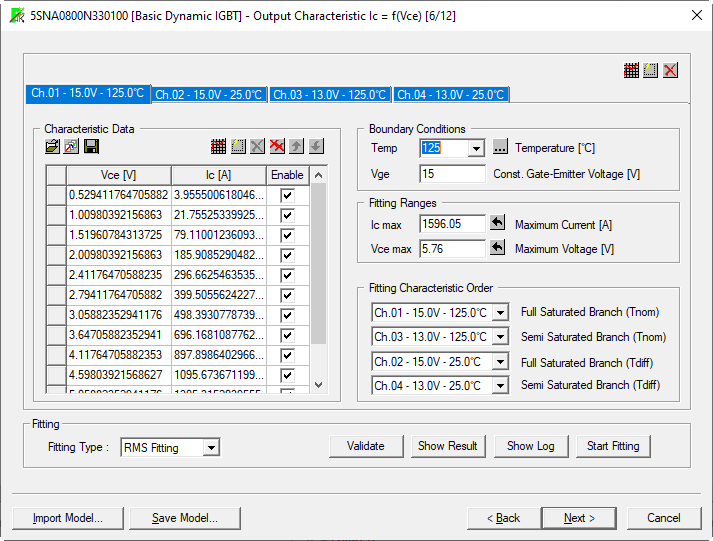This screenshot has width=713, height=541.
Task: Click the arrow icon next to Ic max
Action: [497, 224]
